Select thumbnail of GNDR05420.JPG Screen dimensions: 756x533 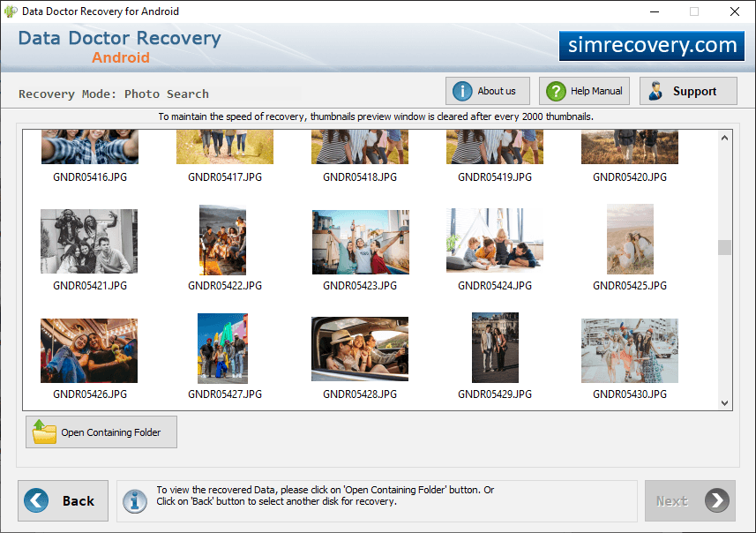point(630,146)
